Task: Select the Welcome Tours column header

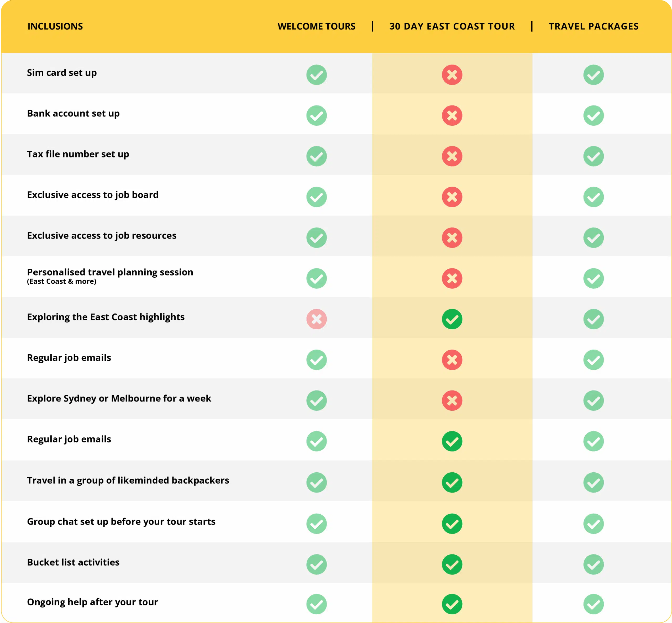Action: (x=316, y=26)
